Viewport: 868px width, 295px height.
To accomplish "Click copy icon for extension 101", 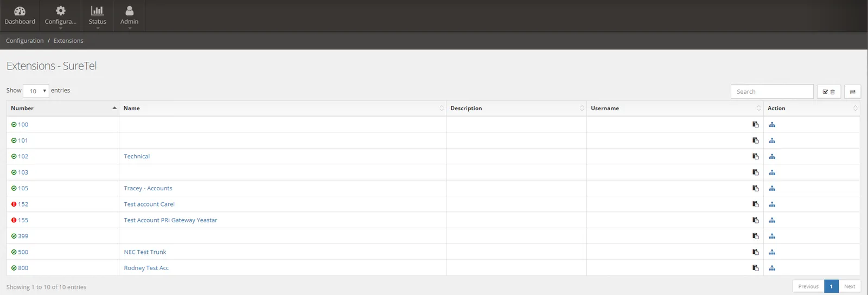I will click(x=755, y=140).
